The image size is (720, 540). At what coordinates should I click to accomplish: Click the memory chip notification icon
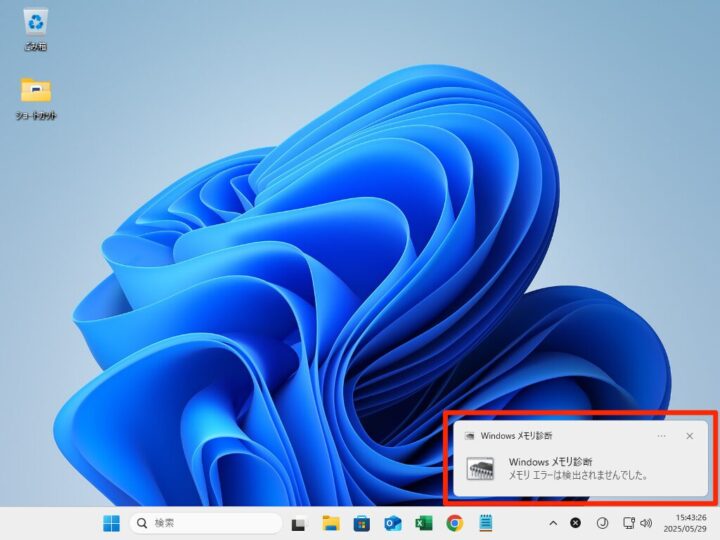[480, 469]
